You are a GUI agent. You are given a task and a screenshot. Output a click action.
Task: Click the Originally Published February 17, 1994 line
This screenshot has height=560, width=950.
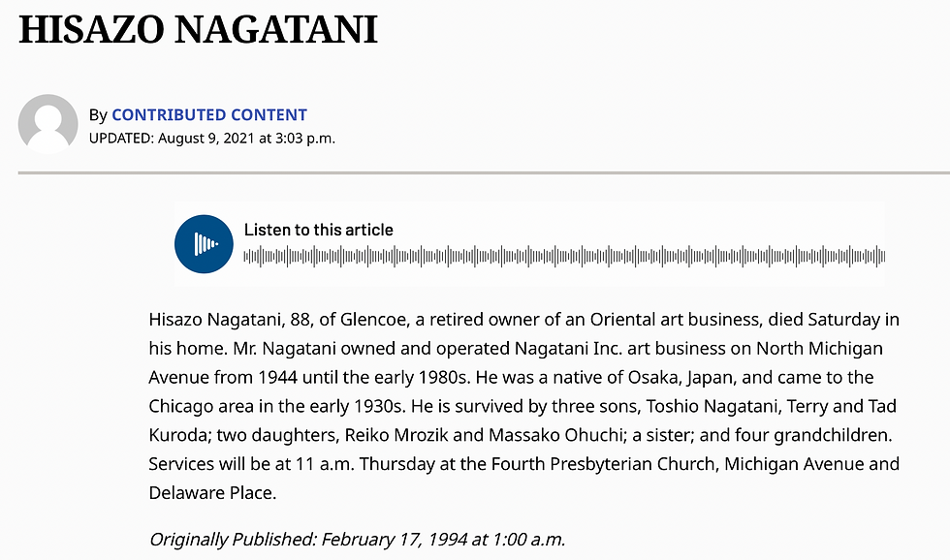point(357,539)
